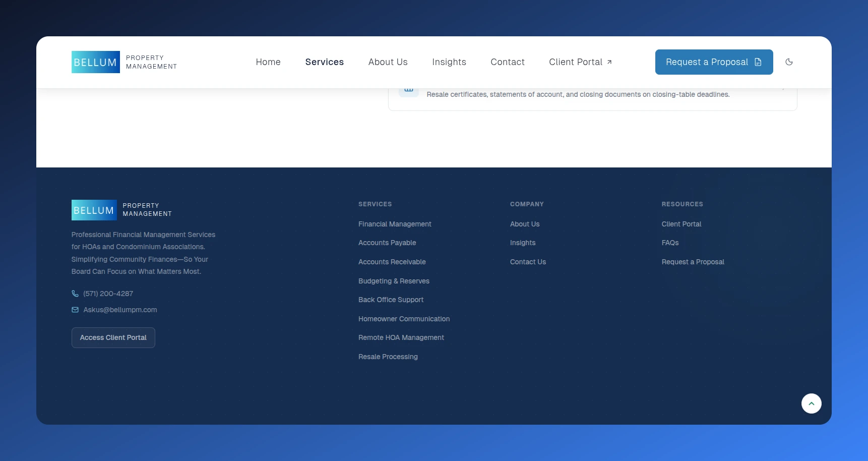Image resolution: width=868 pixels, height=461 pixels.
Task: Go to Resale Processing in the footer
Action: coord(388,357)
